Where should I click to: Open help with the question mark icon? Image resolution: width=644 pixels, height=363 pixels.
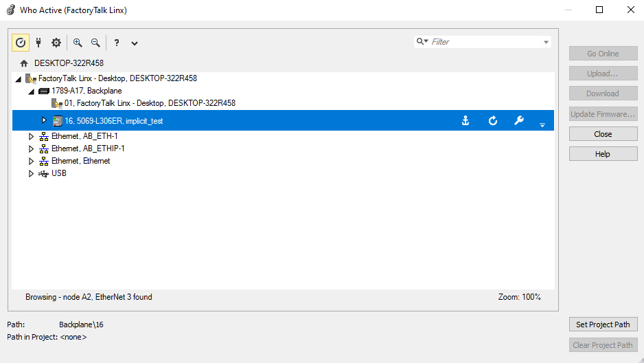(117, 43)
